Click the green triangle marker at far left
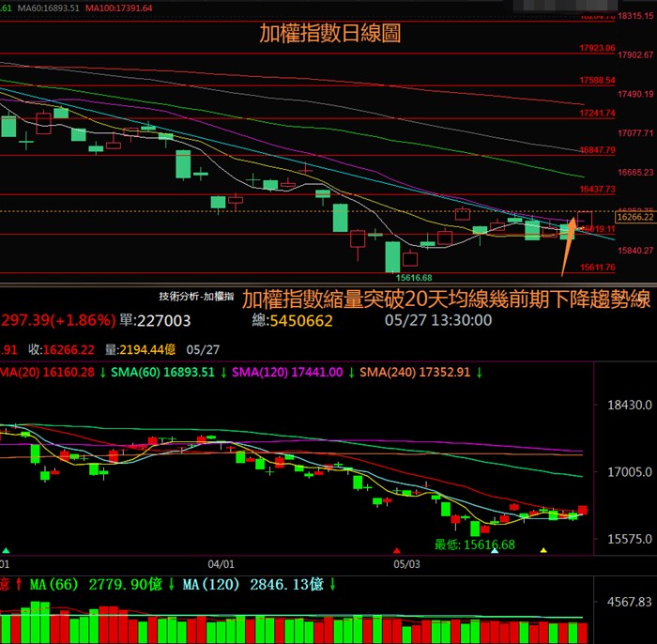Screen dimensions: 657x644 pyautogui.click(x=7, y=550)
